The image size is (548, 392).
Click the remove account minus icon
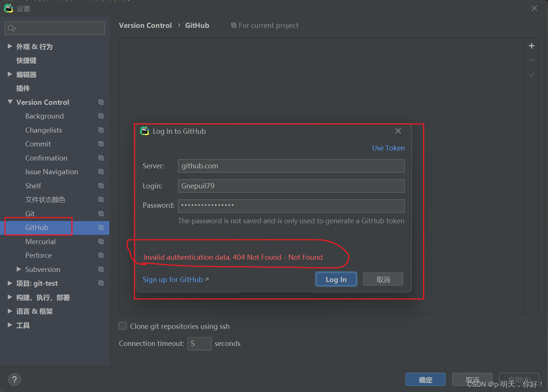(x=532, y=60)
